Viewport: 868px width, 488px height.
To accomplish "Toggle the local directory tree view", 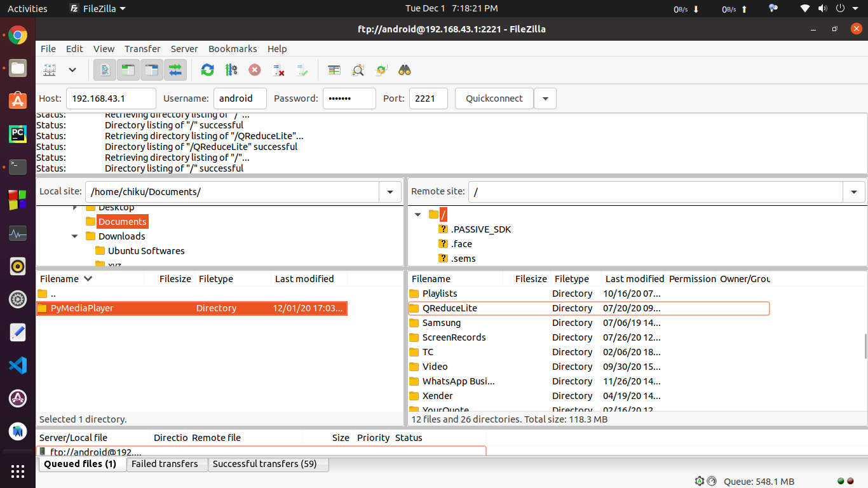I will 128,70.
